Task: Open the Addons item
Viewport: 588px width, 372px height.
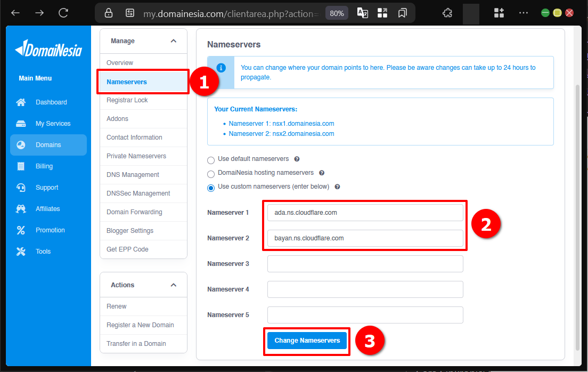Action: click(x=143, y=119)
